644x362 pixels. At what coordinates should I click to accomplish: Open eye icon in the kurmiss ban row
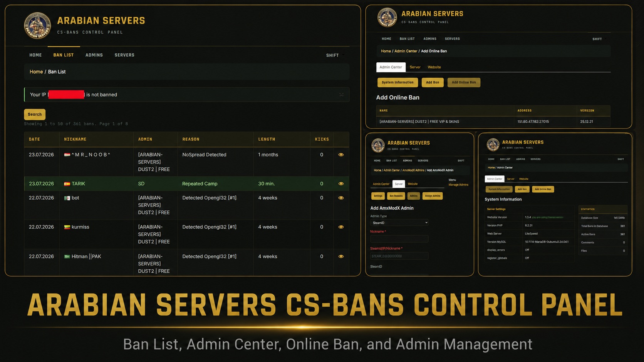pos(341,227)
